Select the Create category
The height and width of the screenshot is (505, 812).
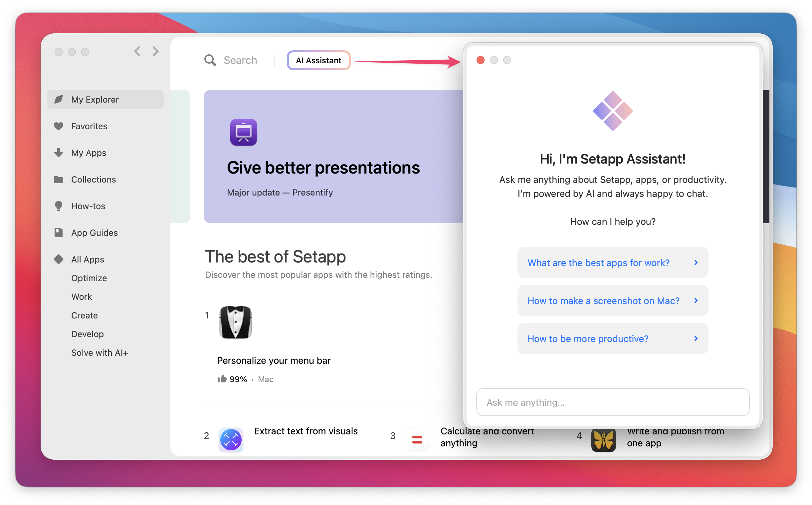85,316
